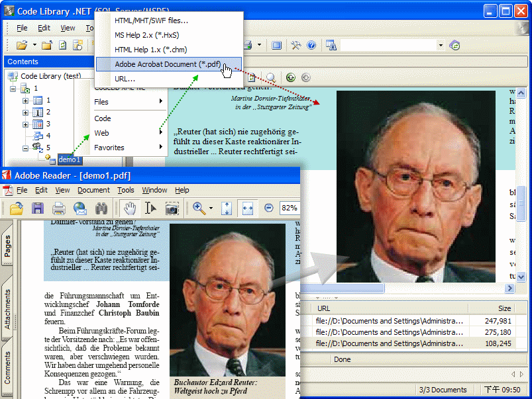532x399 pixels.
Task: Click the Open folder icon in Adobe Reader
Action: click(x=17, y=208)
